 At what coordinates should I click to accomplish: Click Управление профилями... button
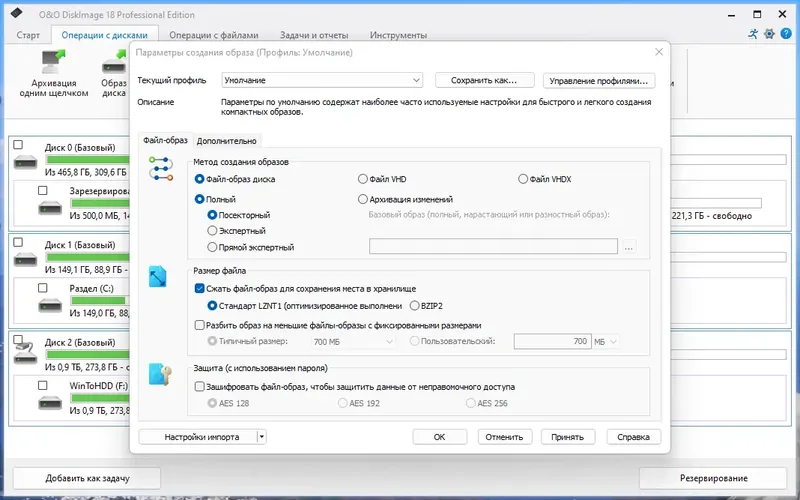(x=599, y=80)
